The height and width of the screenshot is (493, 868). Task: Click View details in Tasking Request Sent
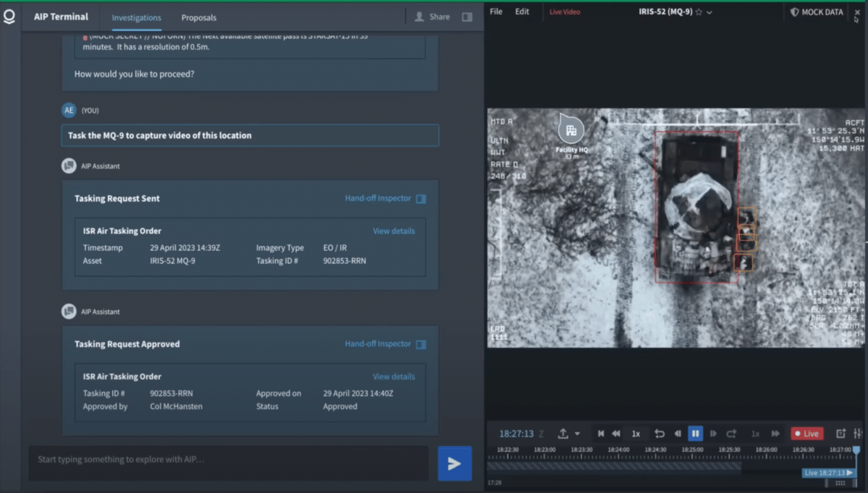click(393, 231)
